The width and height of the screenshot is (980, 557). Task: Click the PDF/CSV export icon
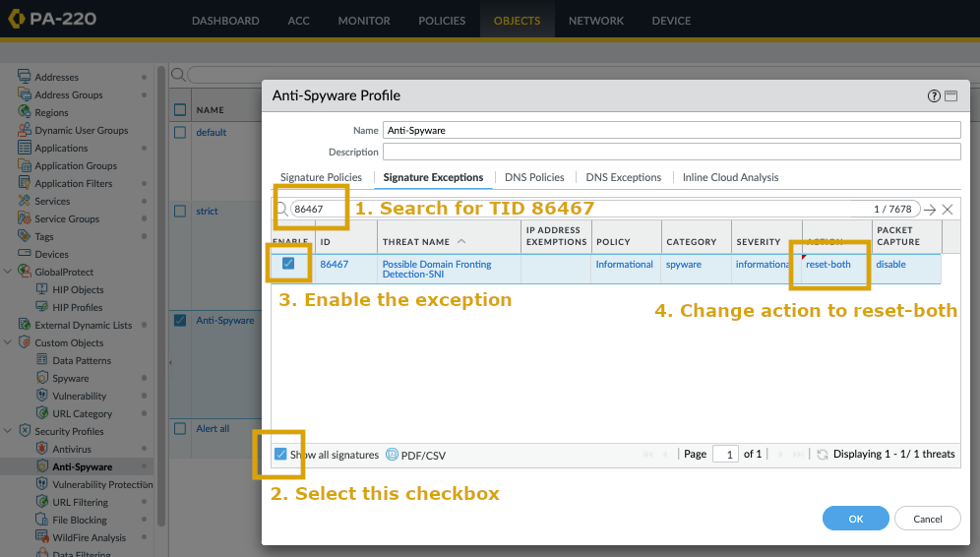[x=392, y=455]
